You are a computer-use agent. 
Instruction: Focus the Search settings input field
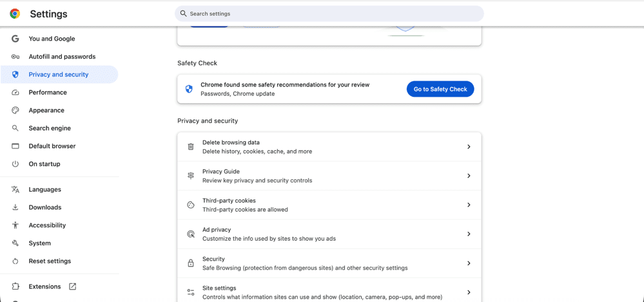pos(329,14)
